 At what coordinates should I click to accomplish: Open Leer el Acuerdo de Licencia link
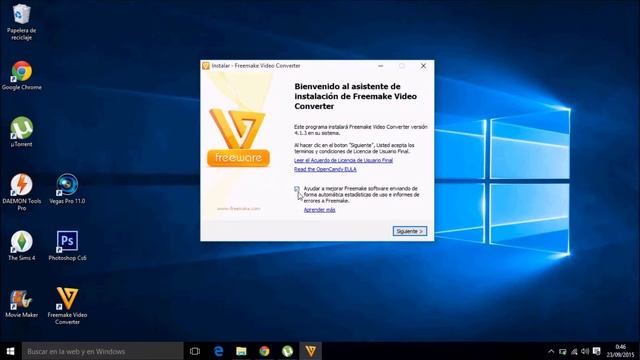343,160
